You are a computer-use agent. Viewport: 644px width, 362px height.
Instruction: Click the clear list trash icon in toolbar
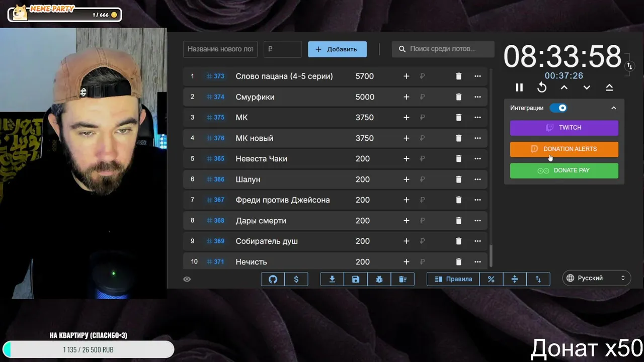[x=403, y=279]
